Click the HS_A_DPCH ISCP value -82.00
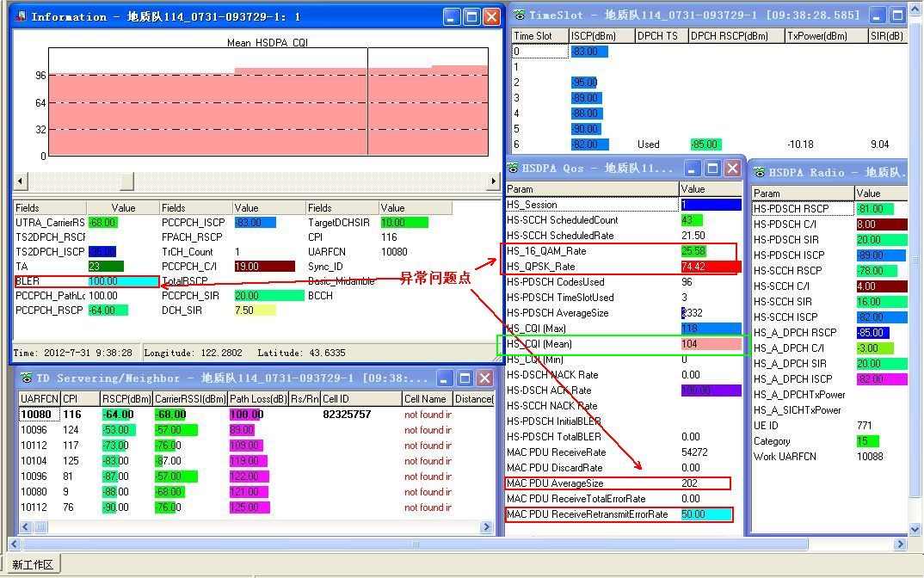924x578 pixels. [x=882, y=379]
